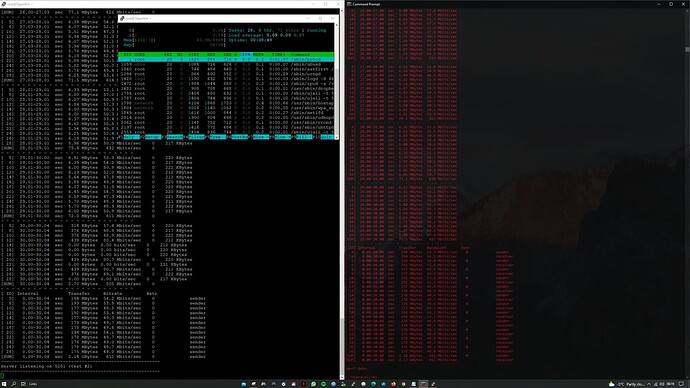Open Firefox from the taskbar

point(393,384)
